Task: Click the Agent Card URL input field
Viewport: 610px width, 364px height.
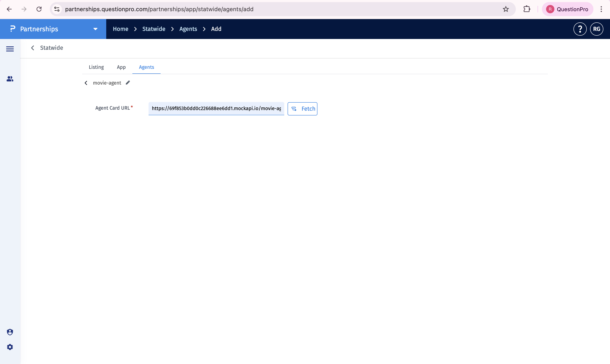Action: point(216,108)
